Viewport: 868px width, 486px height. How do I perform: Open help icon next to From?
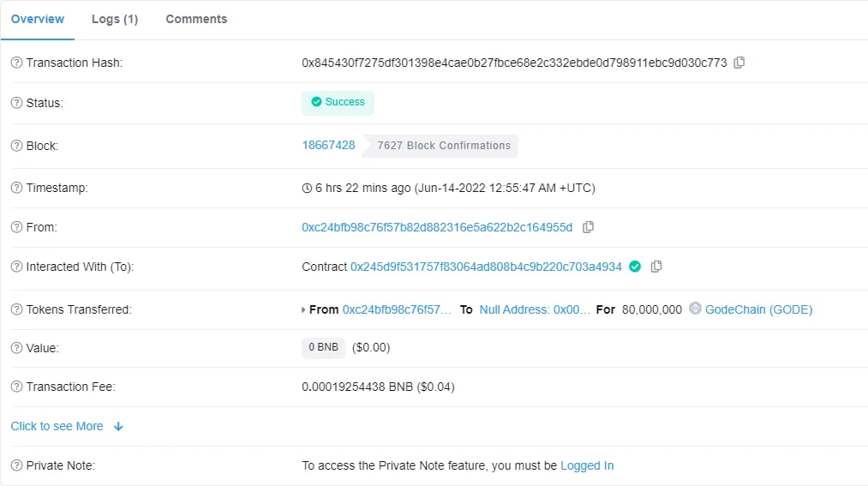16,227
